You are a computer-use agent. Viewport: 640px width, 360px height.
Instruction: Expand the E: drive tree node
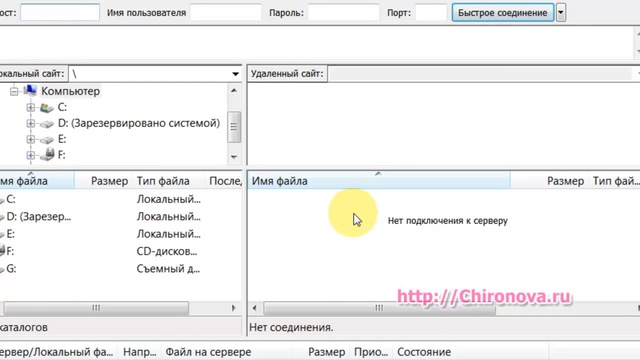tap(31, 139)
